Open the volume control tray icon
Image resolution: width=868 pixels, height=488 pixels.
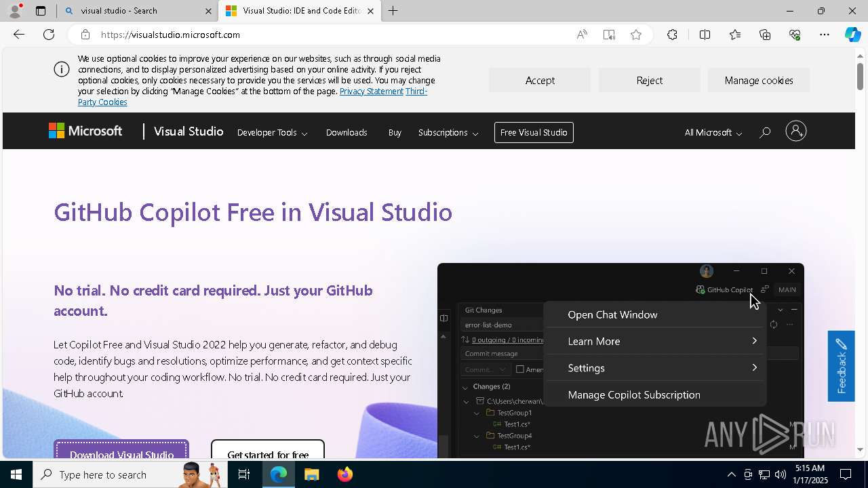[x=780, y=474]
